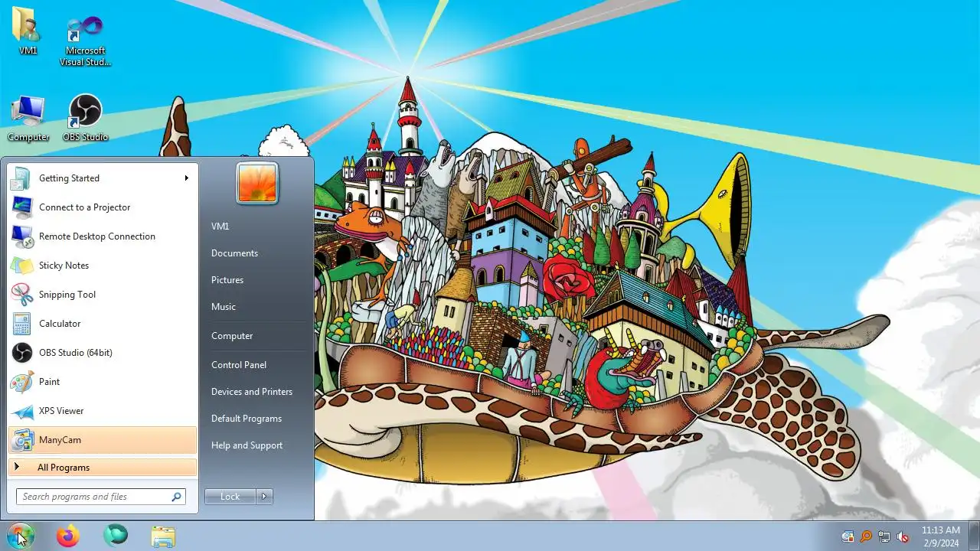The height and width of the screenshot is (551, 980).
Task: Click the Paint palette icon
Action: pyautogui.click(x=21, y=382)
